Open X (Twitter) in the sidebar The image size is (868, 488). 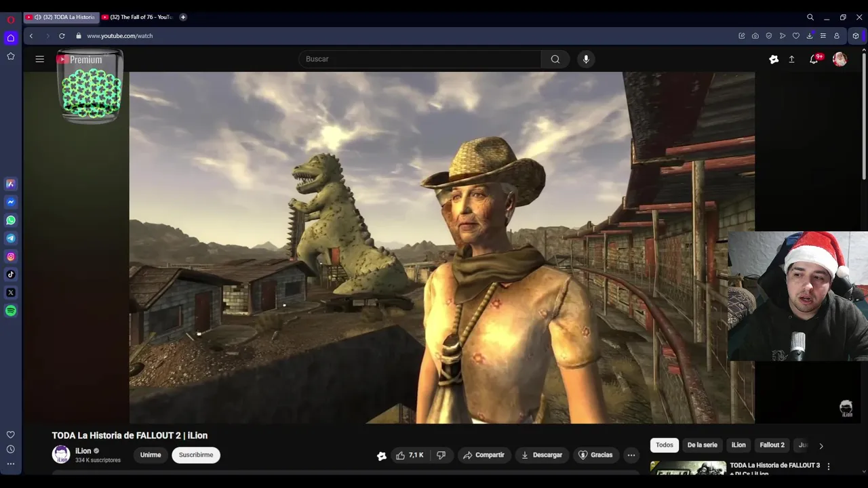click(x=11, y=293)
